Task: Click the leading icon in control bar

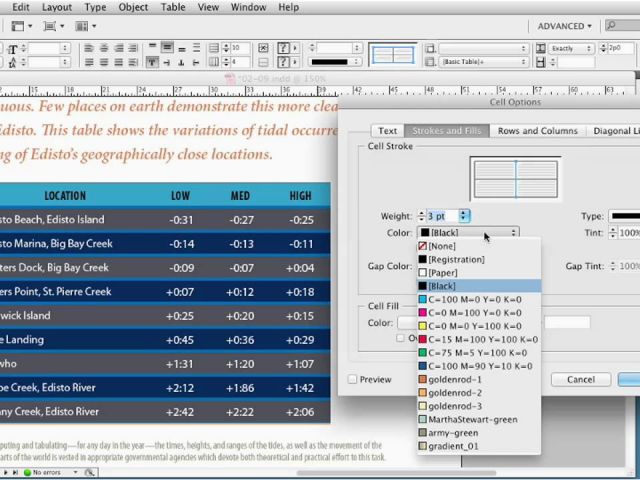Action: click(12, 62)
